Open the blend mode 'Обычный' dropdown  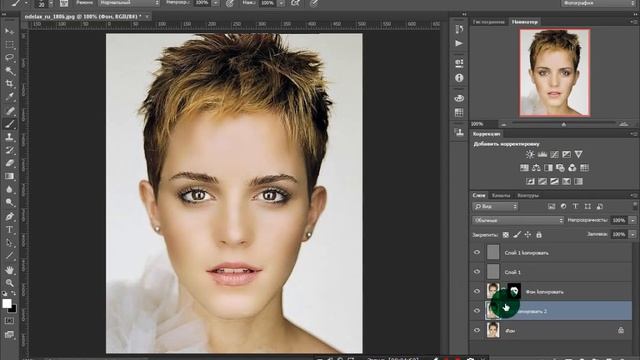pos(518,220)
